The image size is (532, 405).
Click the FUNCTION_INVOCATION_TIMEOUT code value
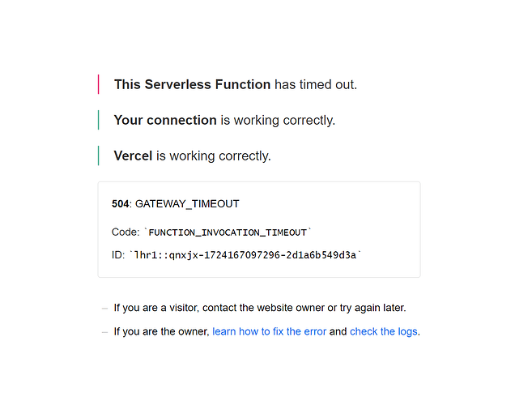pos(228,232)
